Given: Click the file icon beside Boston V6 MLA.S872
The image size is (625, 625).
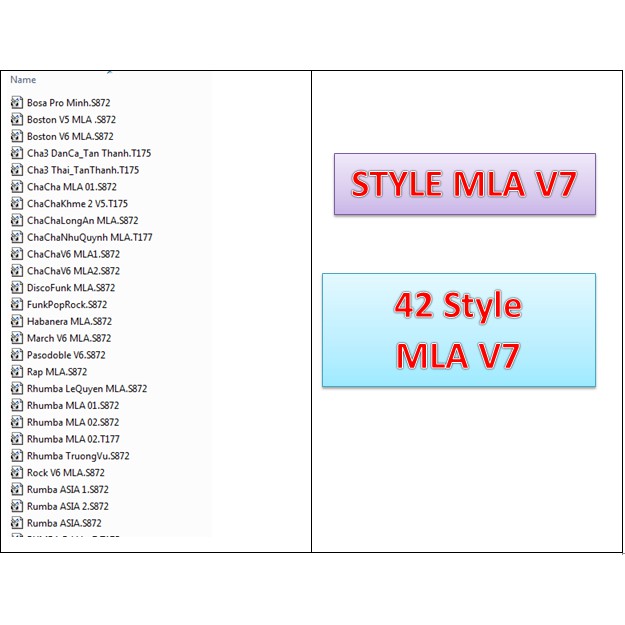Looking at the screenshot, I should (17, 136).
